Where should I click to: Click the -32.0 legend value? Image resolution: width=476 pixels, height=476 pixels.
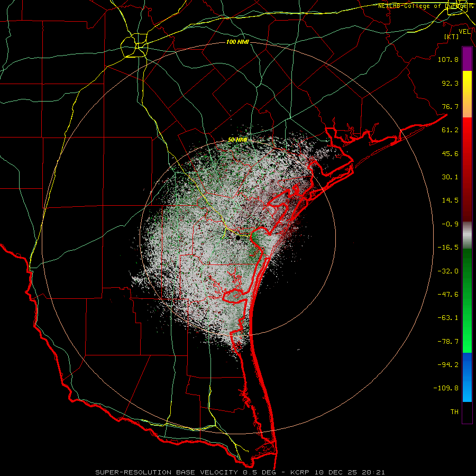point(448,271)
